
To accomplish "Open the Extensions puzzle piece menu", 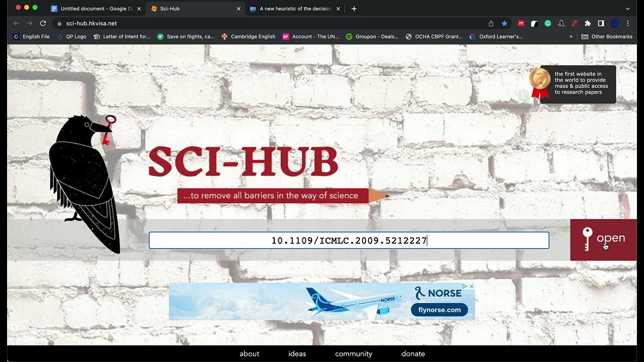I will pos(588,23).
